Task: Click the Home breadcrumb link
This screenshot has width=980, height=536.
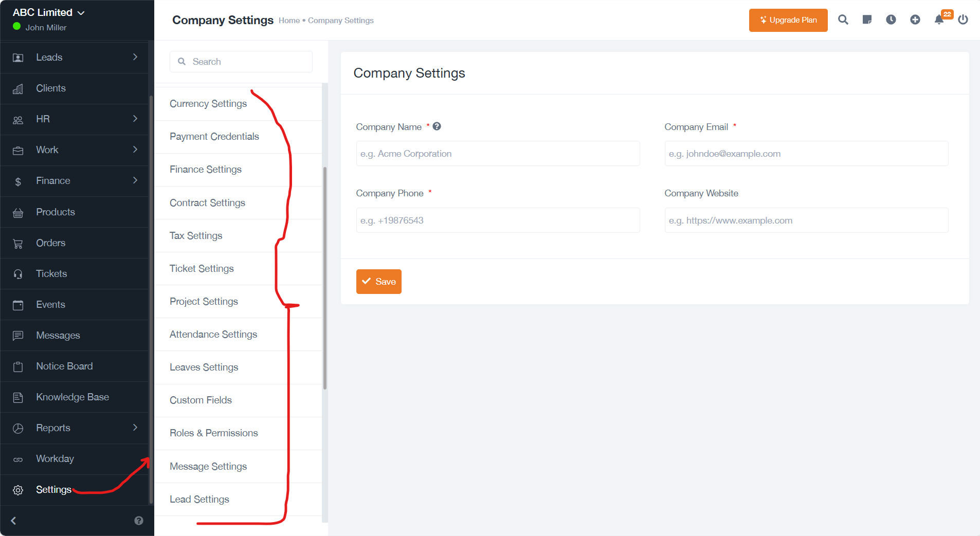Action: pos(289,21)
